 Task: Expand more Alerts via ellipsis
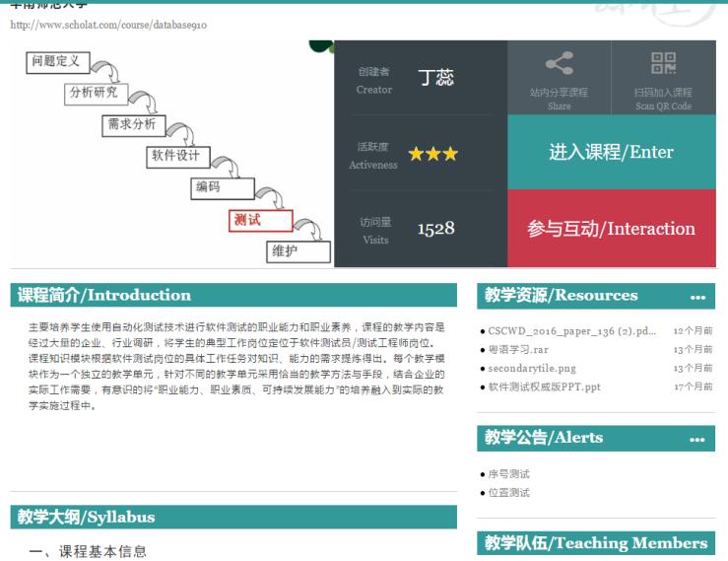(x=697, y=439)
